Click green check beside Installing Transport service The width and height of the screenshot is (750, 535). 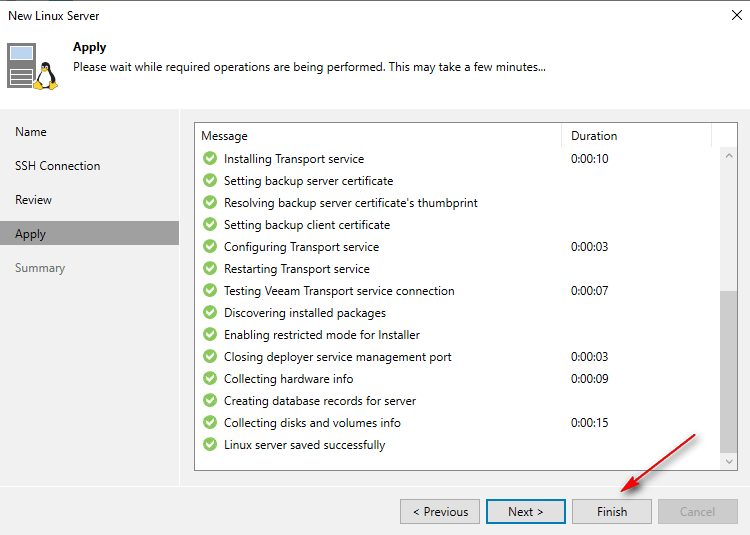[x=210, y=159]
